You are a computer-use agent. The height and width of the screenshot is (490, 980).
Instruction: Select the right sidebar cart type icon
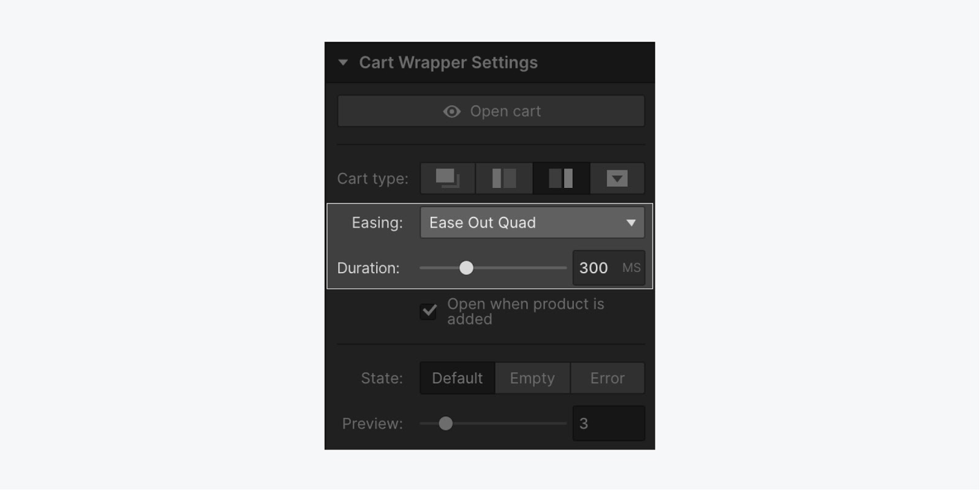point(561,178)
